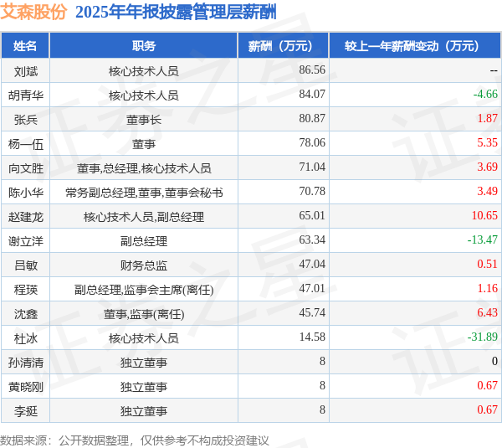
Task: Click the 2025年年报披露管理层薪酬 heading
Action: pos(176,13)
